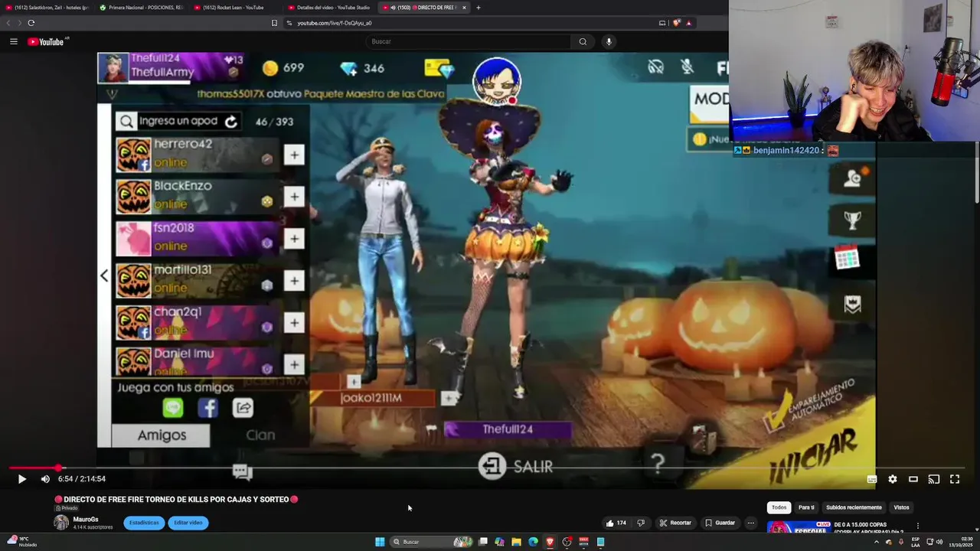Click the youtube.com address bar URL
The width and height of the screenshot is (980, 551).
334,23
